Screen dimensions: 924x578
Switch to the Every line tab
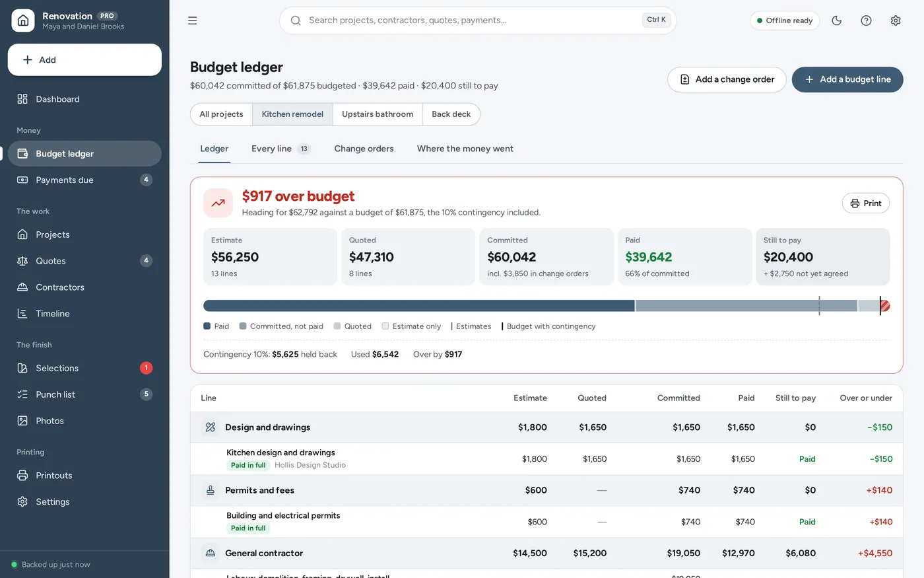280,149
